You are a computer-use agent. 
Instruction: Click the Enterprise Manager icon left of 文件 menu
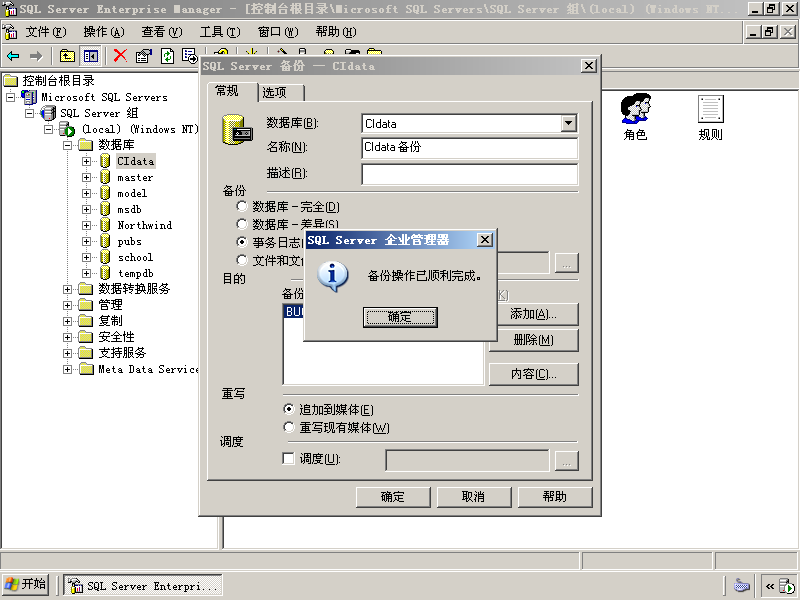pos(10,32)
